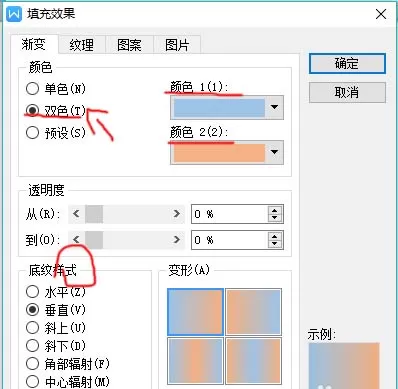Viewport: 398px width, 389px height.
Task: Increase 从(R) percentage with spinner up arrow
Action: coord(275,210)
